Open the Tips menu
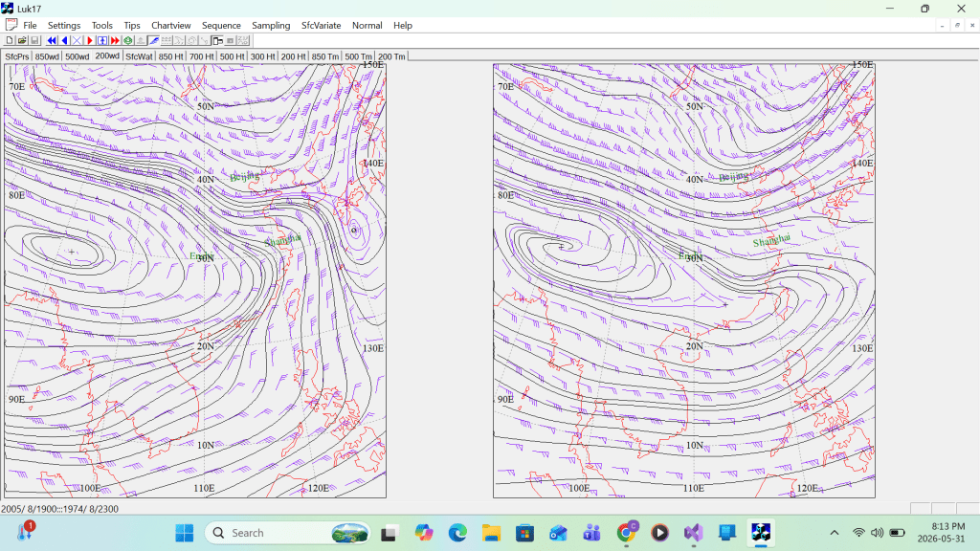 point(132,25)
